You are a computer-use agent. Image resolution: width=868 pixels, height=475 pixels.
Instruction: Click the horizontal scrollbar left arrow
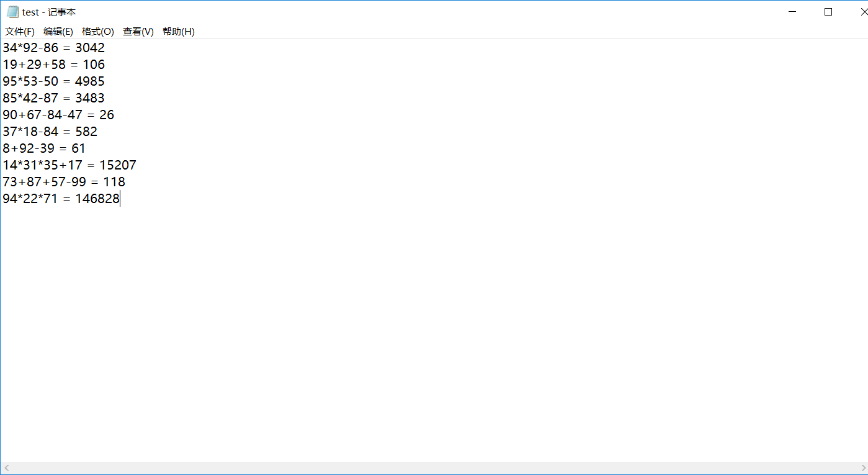pos(6,468)
